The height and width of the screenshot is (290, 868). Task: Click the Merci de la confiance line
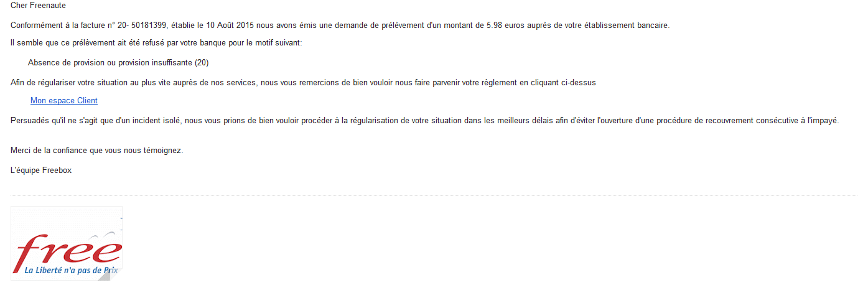[x=96, y=151]
